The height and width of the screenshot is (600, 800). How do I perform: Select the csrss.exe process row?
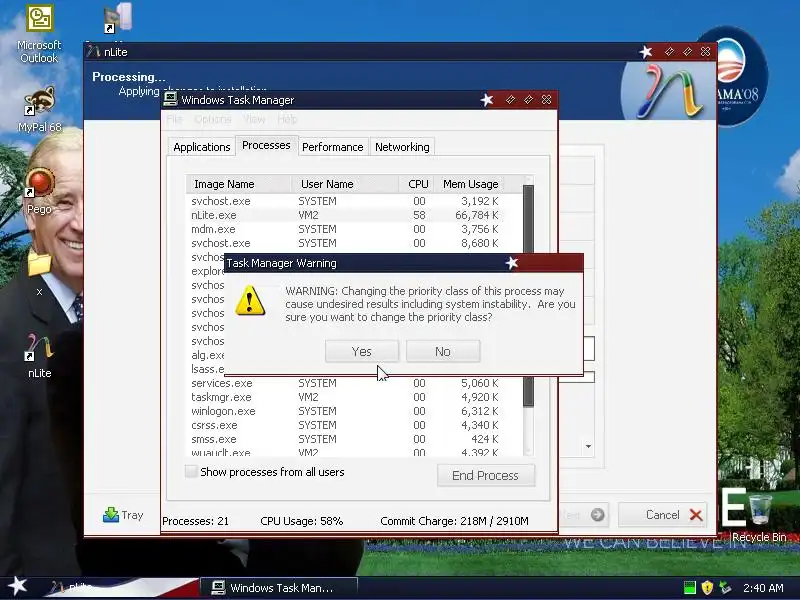click(x=345, y=425)
